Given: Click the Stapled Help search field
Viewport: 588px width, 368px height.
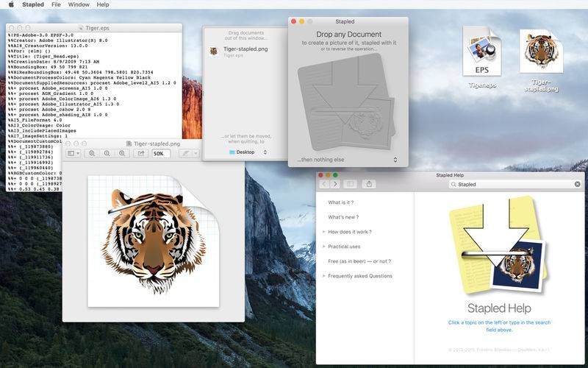Looking at the screenshot, I should click(x=515, y=185).
